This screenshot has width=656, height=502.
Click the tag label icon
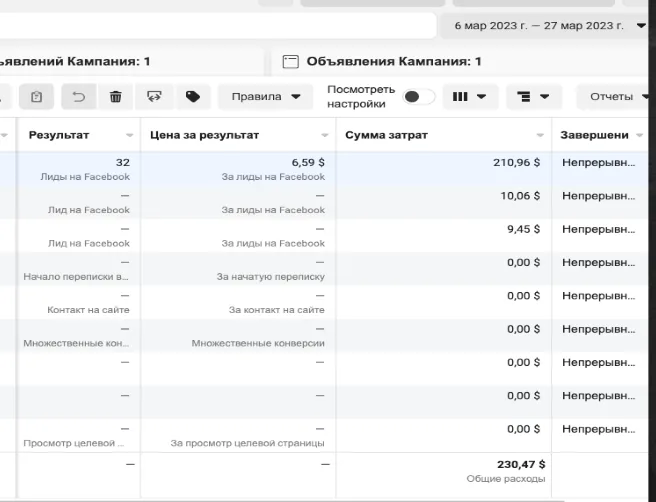193,97
